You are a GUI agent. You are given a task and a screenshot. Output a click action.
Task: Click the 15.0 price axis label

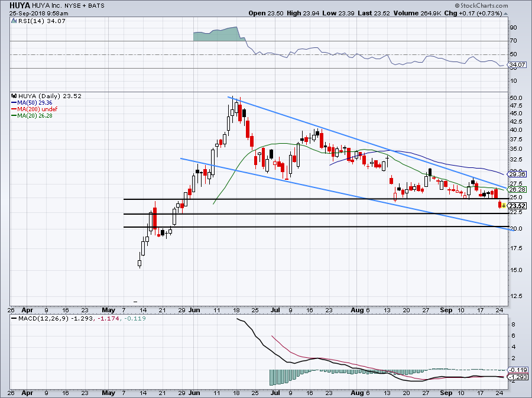tap(516, 270)
